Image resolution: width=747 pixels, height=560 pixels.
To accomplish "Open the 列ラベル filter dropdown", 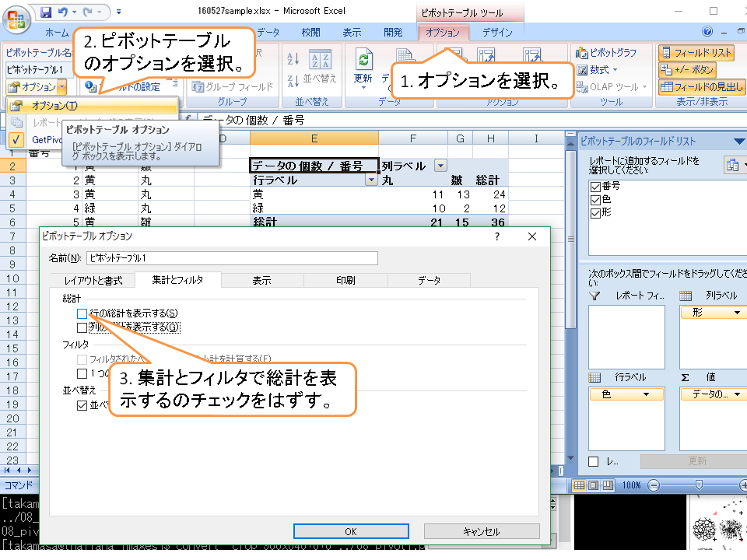I will tap(441, 165).
